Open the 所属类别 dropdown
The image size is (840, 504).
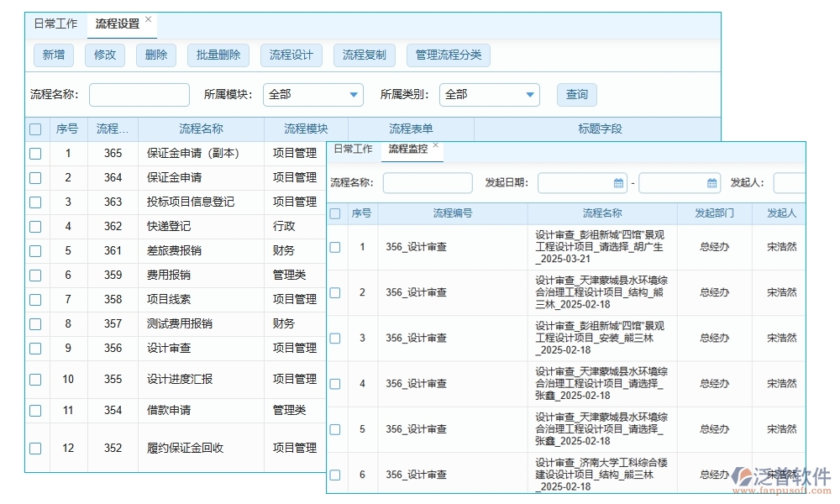pos(489,95)
